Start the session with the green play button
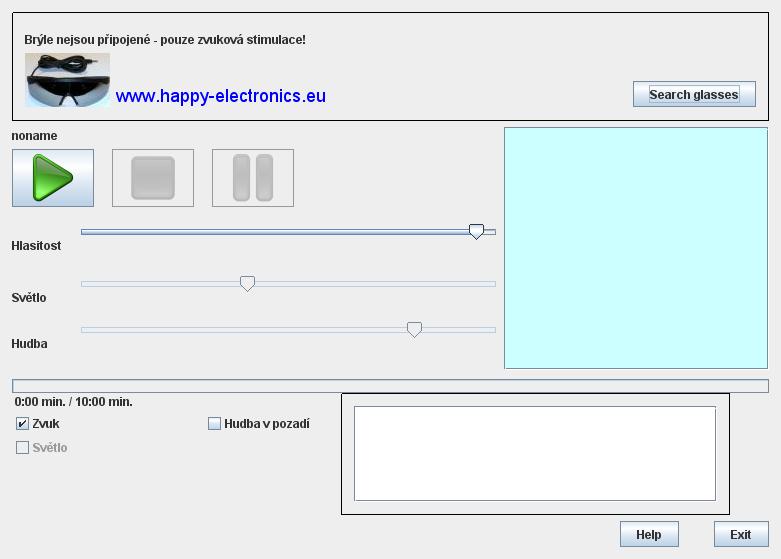 [53, 178]
